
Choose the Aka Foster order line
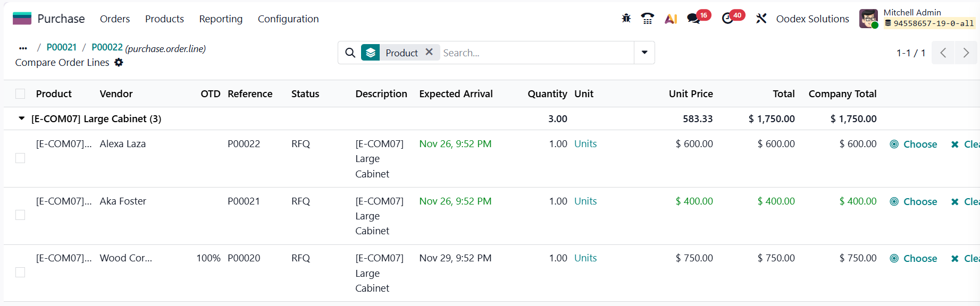click(914, 202)
